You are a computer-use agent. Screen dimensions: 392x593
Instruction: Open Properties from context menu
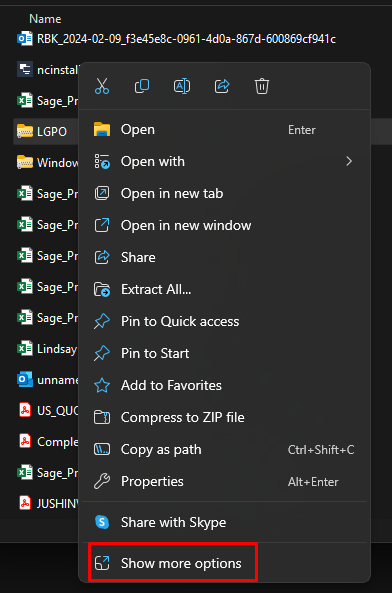[x=225, y=481]
